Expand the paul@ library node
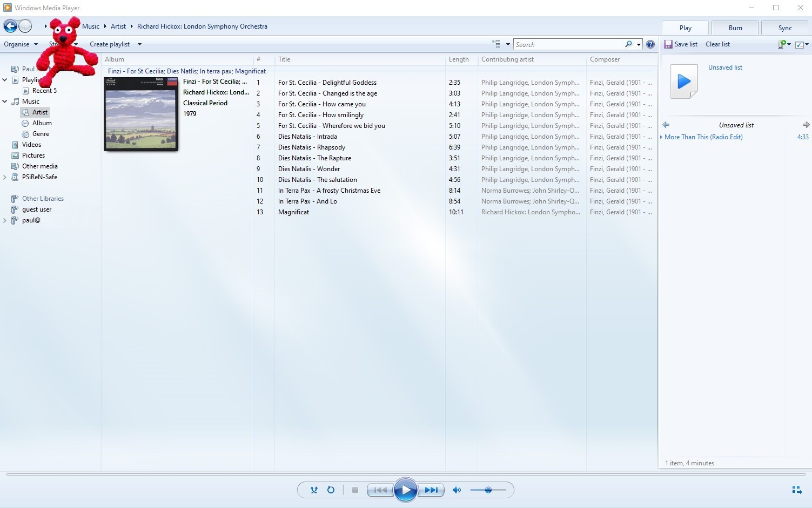812x508 pixels. (5, 220)
